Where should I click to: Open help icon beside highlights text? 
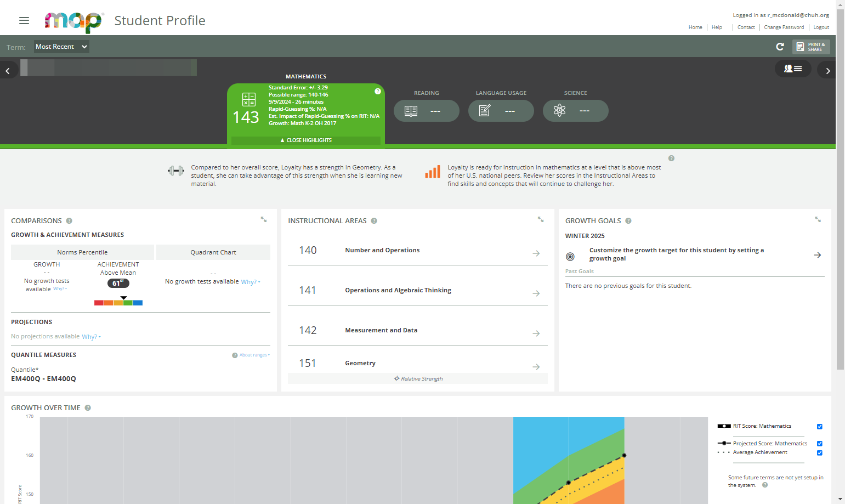671,158
